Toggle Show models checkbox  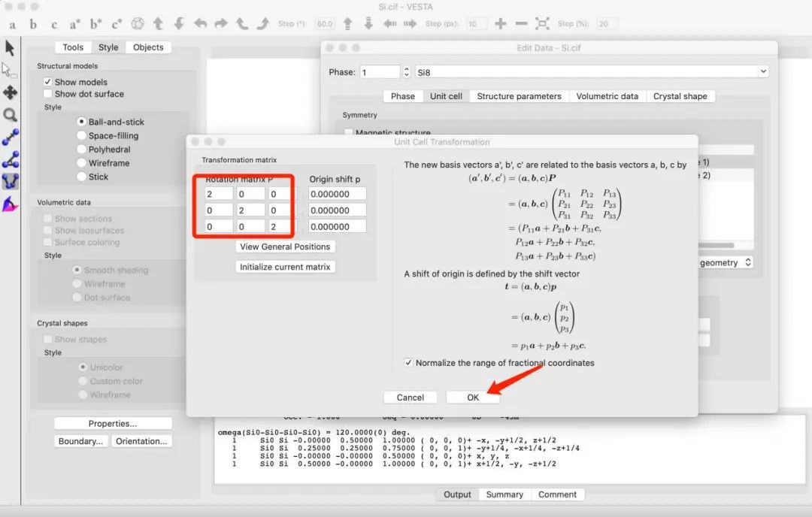[x=47, y=82]
